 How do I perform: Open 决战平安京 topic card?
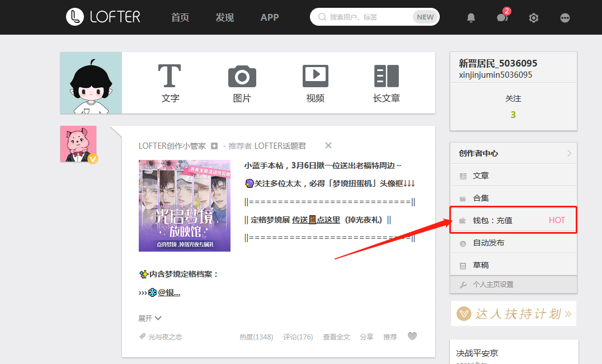[477, 353]
